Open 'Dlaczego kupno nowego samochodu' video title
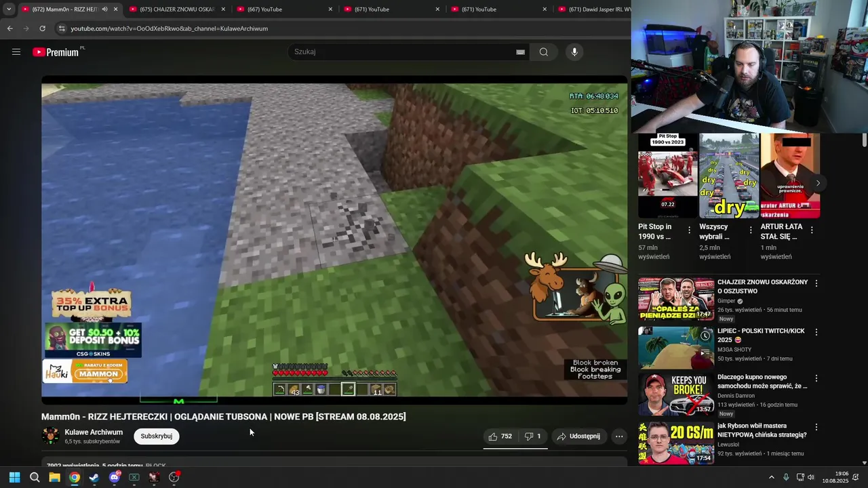 coord(762,382)
